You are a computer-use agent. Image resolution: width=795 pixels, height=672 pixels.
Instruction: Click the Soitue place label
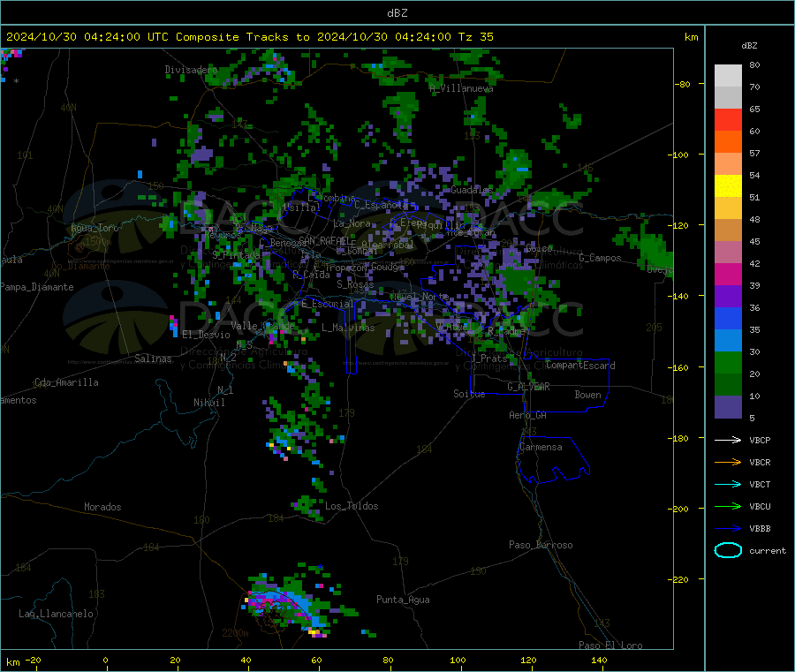coord(469,394)
